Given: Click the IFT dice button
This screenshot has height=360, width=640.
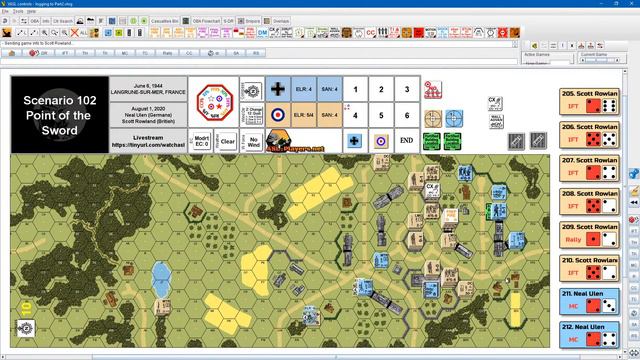Looking at the screenshot, I should 64,53.
